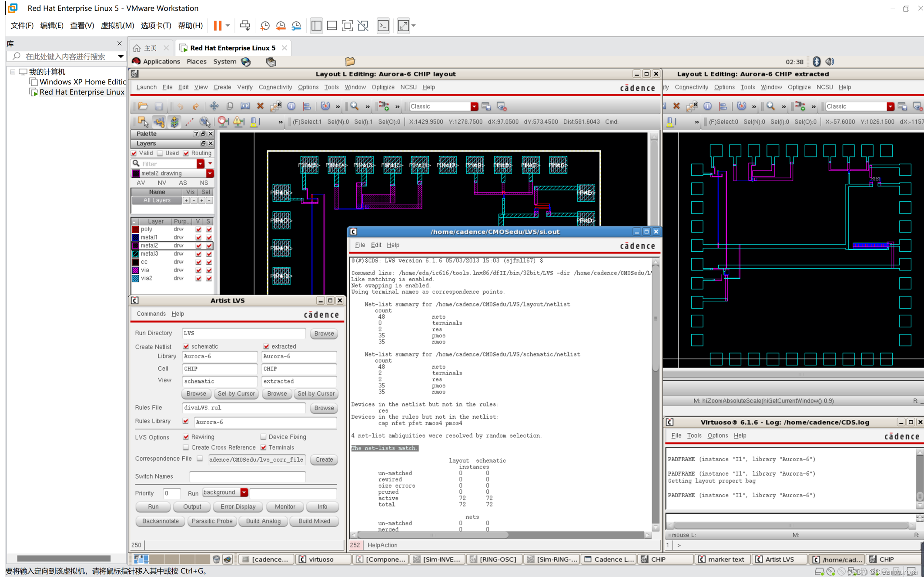
Task: Open the Edit Properties info icon
Action: (x=291, y=106)
